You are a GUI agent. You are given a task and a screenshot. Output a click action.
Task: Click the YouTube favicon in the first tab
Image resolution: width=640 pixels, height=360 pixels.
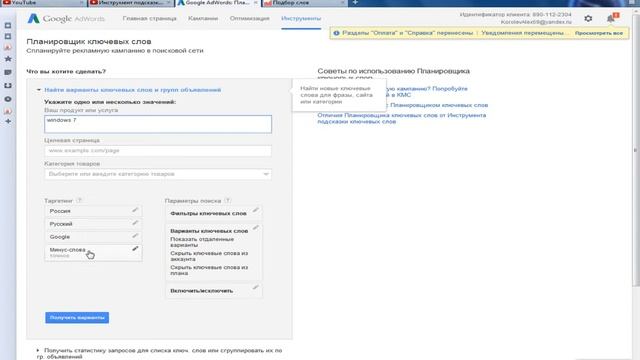tap(6, 3)
